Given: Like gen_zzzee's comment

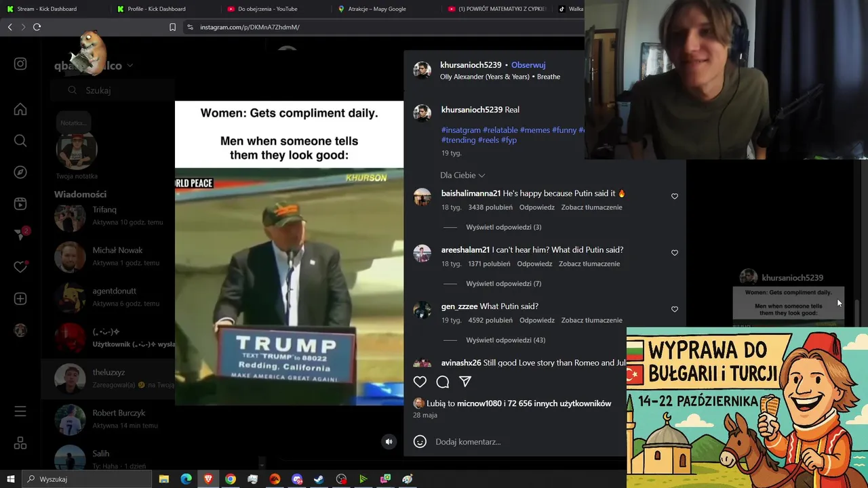Looking at the screenshot, I should (674, 309).
